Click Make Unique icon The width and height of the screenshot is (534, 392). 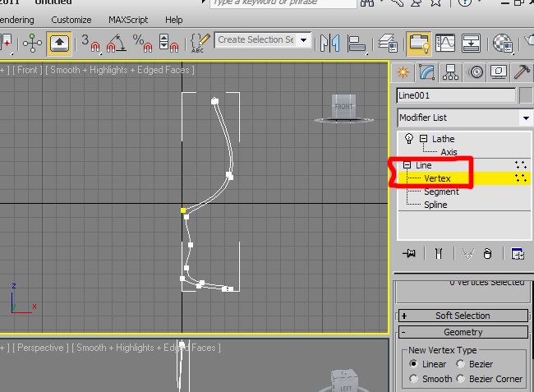pos(468,253)
